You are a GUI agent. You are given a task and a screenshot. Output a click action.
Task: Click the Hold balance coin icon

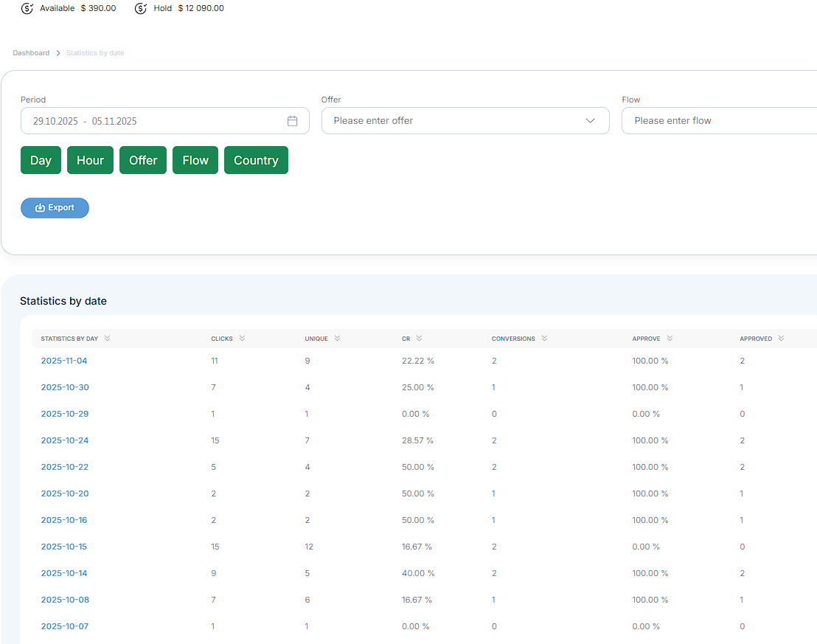point(141,8)
